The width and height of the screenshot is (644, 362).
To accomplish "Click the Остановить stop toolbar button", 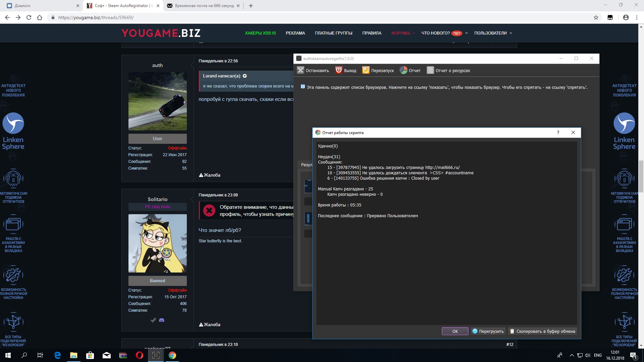I will 313,70.
